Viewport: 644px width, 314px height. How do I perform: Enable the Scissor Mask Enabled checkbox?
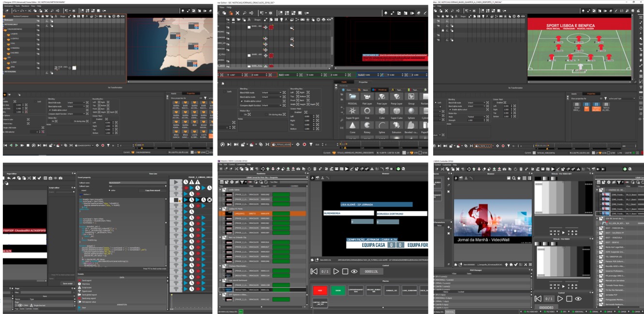point(292,112)
